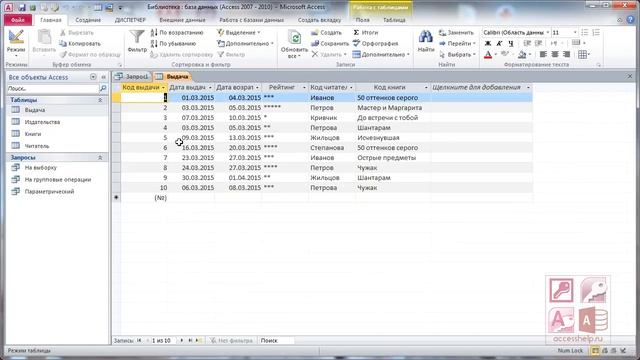
Task: Click numbered list icon
Action: pos(596,32)
